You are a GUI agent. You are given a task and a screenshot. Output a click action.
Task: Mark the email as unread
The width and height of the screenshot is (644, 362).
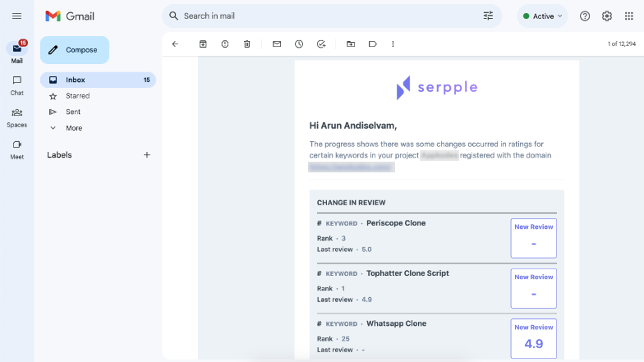click(x=277, y=44)
